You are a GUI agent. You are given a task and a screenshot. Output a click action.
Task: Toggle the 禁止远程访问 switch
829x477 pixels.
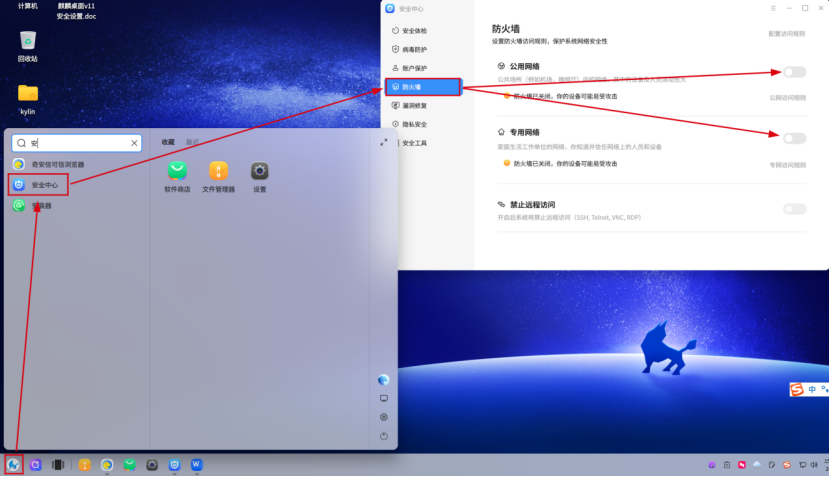pyautogui.click(x=795, y=209)
